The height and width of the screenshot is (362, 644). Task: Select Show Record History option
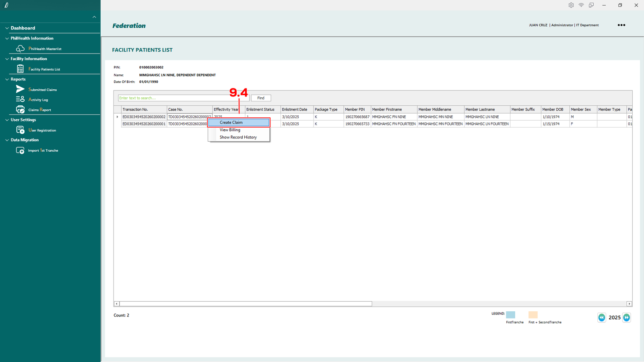pos(238,137)
